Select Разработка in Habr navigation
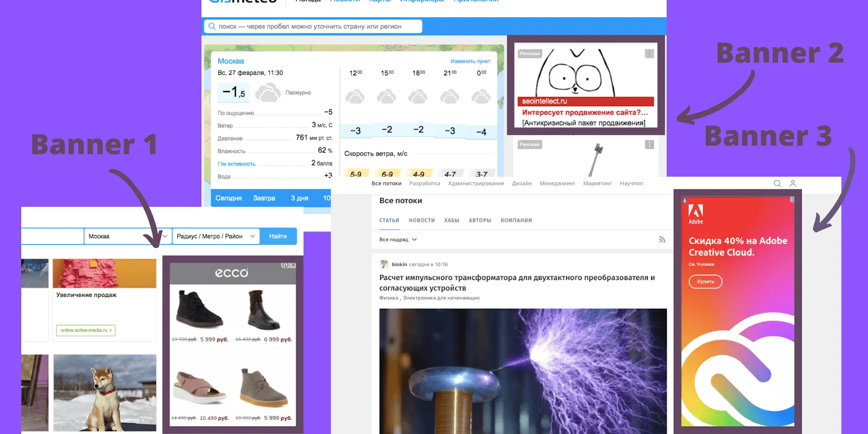Image resolution: width=868 pixels, height=434 pixels. (425, 183)
